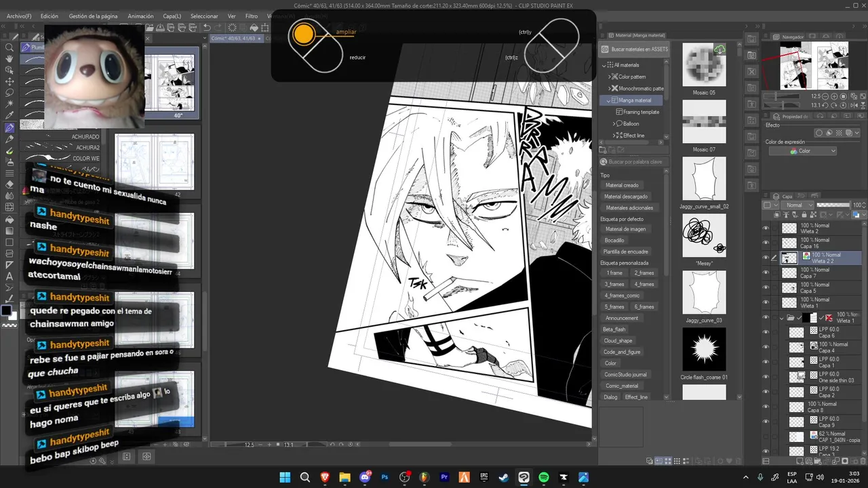Click the Bocadillo tag button
Screen dimensions: 868x488
(614, 241)
